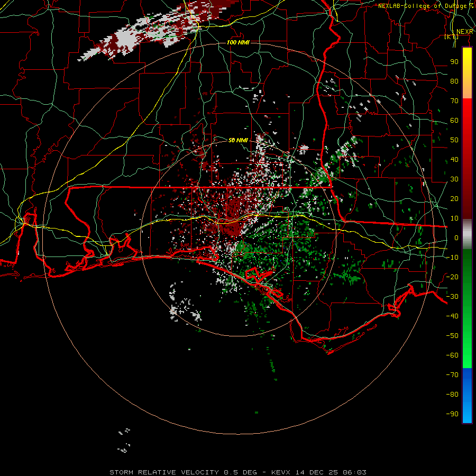Click the KT units label above color bar
Viewport: 476px width, 476px height.
point(452,37)
